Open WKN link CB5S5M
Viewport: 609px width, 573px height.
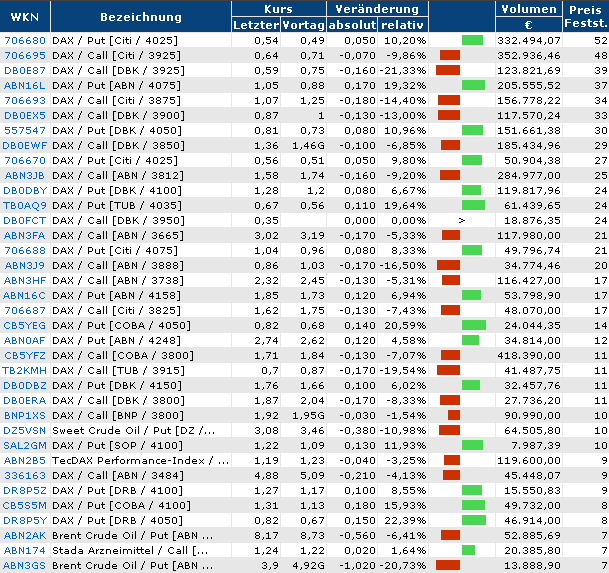pos(25,505)
